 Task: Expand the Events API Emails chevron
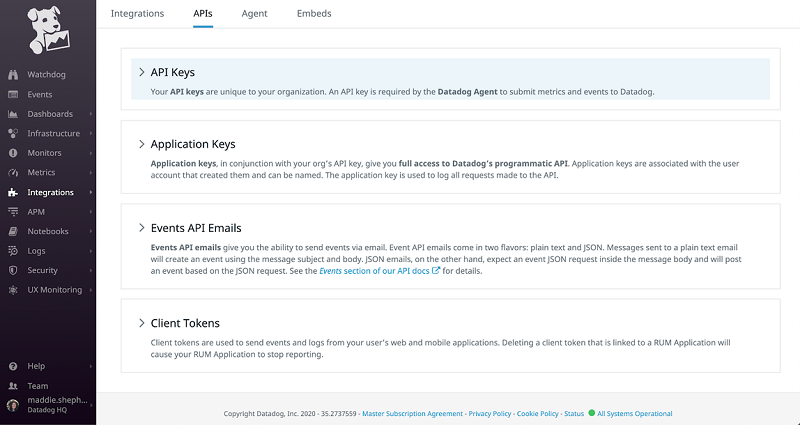coord(142,228)
